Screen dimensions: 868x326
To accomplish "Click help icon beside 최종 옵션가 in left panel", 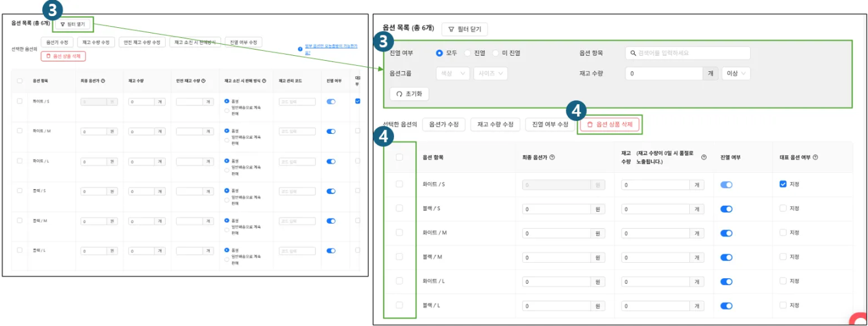I will pyautogui.click(x=103, y=81).
